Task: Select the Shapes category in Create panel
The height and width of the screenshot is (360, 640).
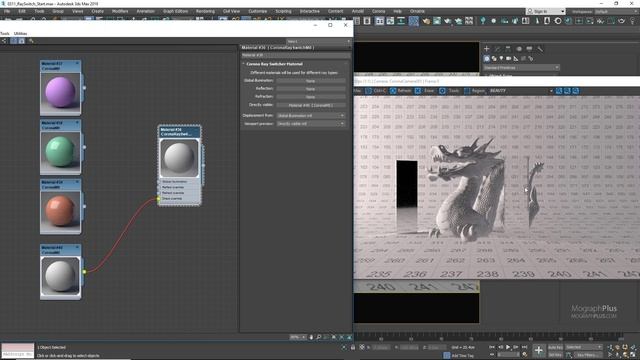Action: (x=494, y=59)
